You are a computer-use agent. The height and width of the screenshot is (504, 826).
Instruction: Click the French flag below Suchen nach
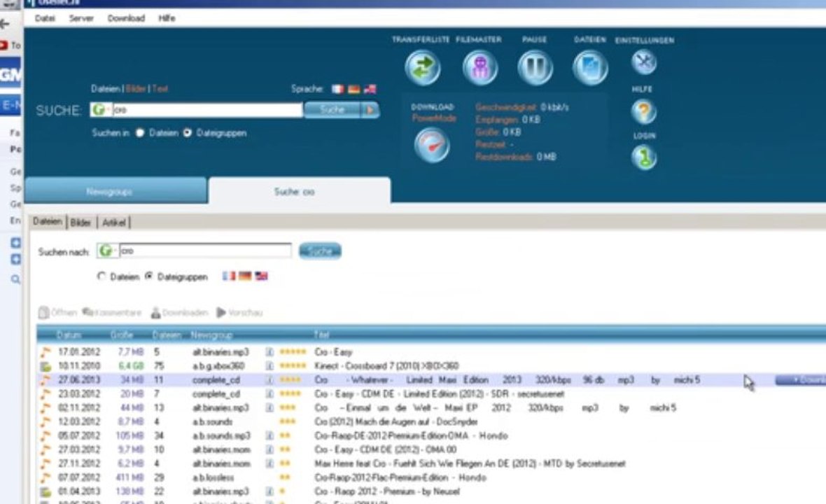(x=229, y=276)
